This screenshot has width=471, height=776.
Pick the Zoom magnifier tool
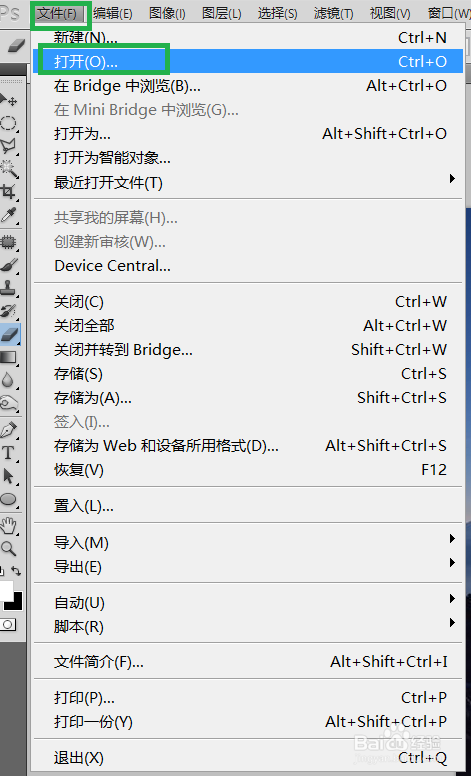point(8,548)
